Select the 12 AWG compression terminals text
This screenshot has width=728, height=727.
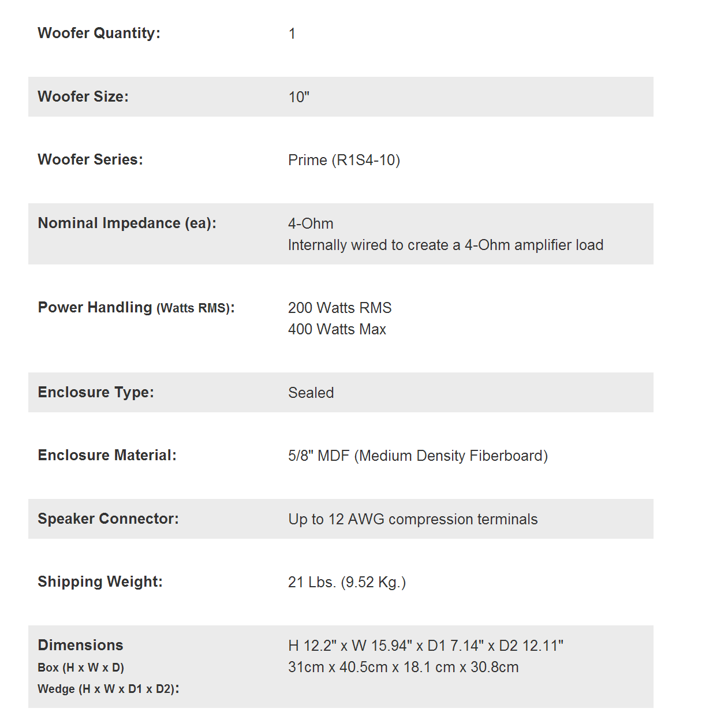(x=413, y=519)
